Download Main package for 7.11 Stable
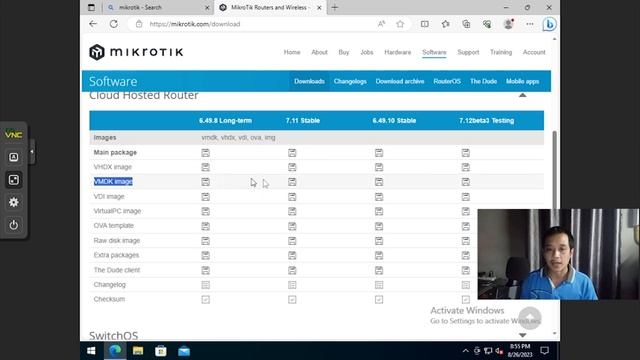This screenshot has width=640, height=360. pyautogui.click(x=292, y=153)
